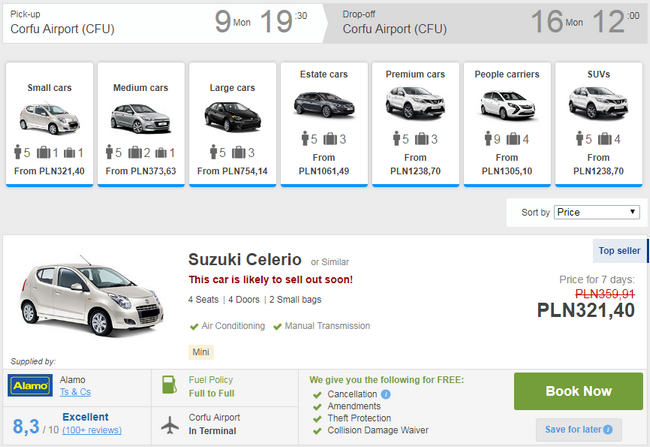Click the Air Conditioning checkmark feature

point(227,326)
